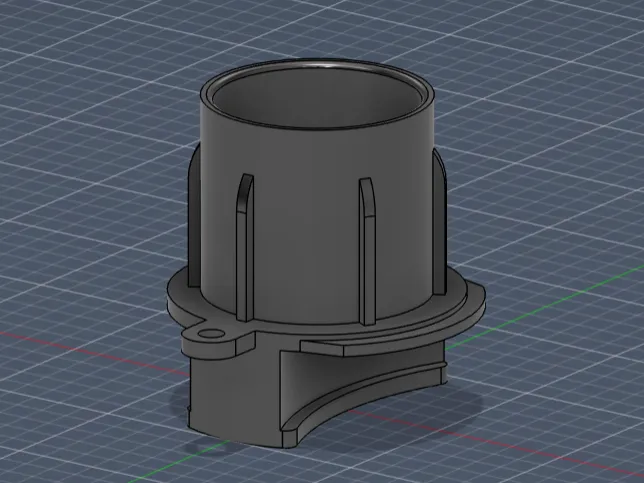Select the inner bore of the cylinder
Screen dimensions: 644x483
tap(317, 99)
